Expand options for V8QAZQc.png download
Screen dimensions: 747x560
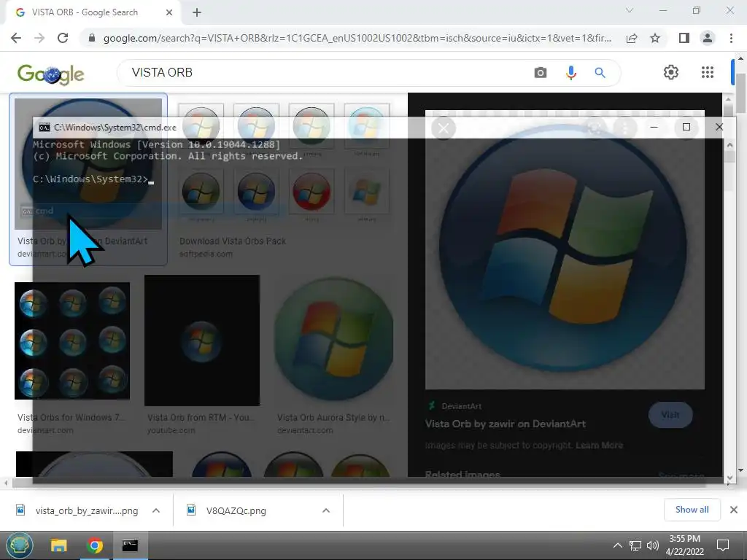click(x=326, y=510)
